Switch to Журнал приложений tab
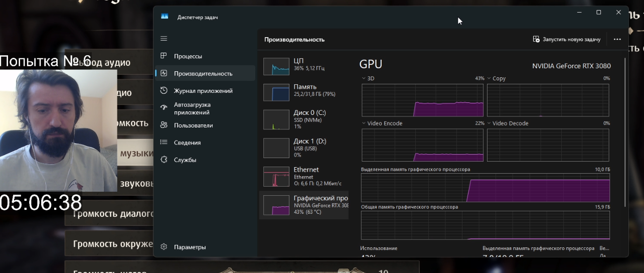Screen dimensions: 644x273 click(205, 91)
